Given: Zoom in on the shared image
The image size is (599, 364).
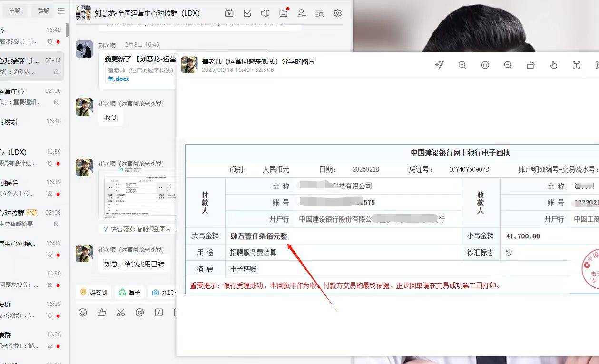Looking at the screenshot, I should pyautogui.click(x=462, y=65).
